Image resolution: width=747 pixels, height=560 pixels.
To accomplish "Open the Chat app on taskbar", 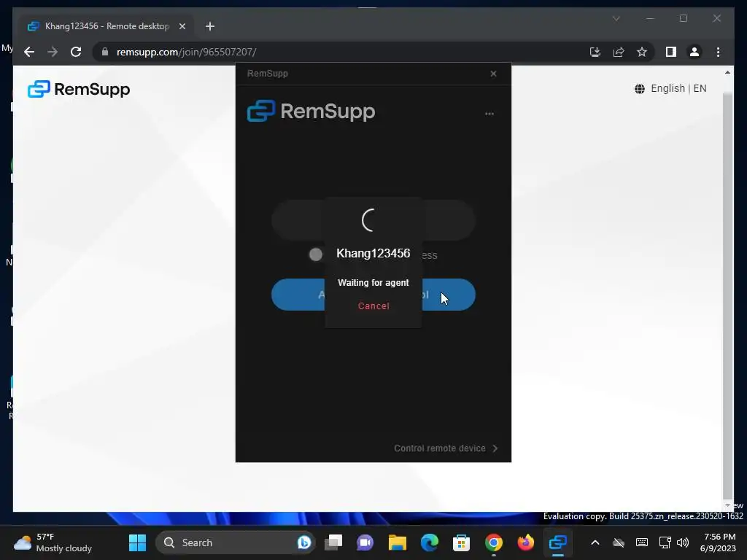I will pos(365,542).
